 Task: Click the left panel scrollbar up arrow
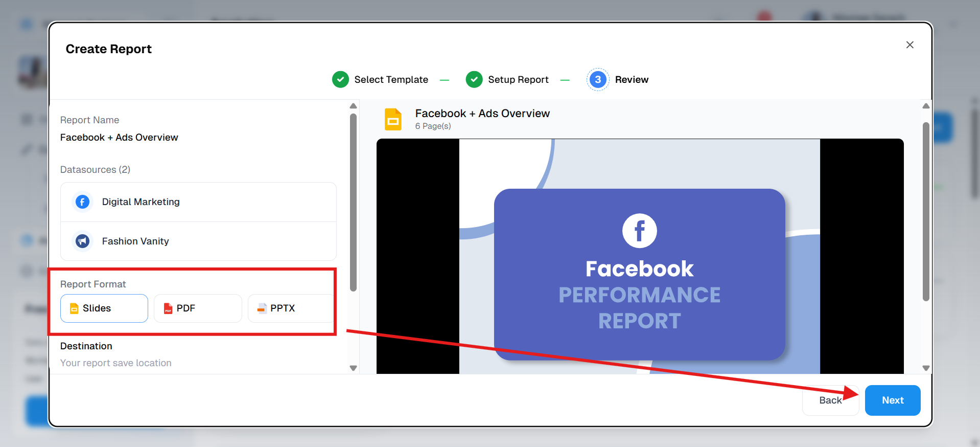(353, 106)
